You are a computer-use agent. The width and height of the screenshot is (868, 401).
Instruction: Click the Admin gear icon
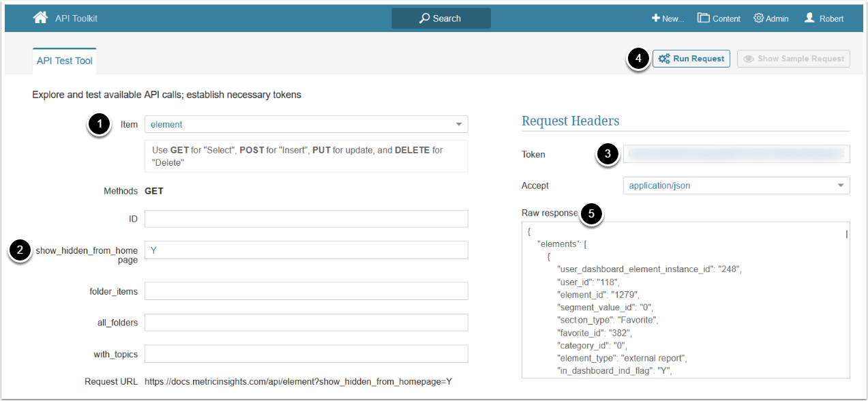tap(758, 18)
